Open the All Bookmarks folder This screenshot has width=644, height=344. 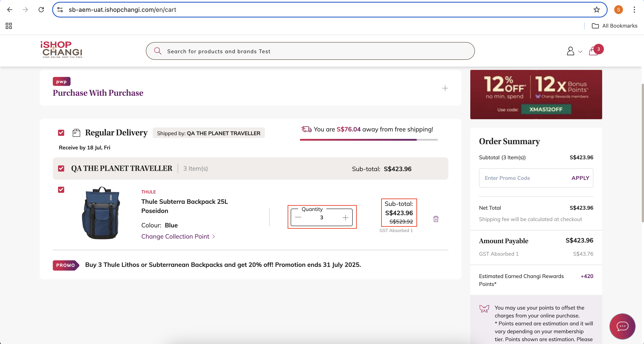coord(615,26)
